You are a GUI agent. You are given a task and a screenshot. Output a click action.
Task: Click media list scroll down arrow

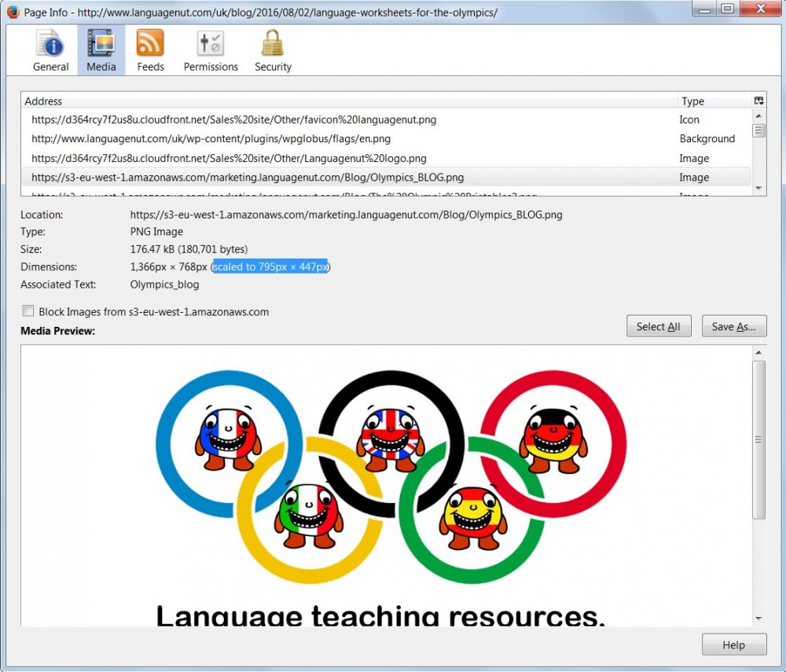click(758, 189)
